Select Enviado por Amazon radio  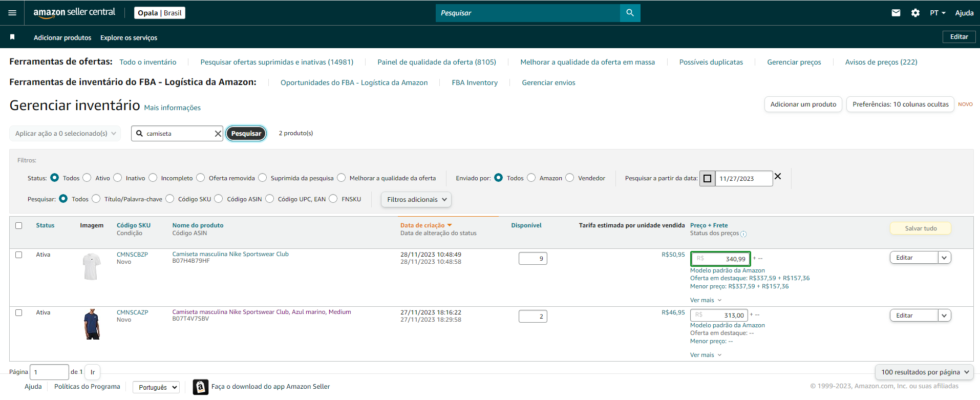coord(531,178)
